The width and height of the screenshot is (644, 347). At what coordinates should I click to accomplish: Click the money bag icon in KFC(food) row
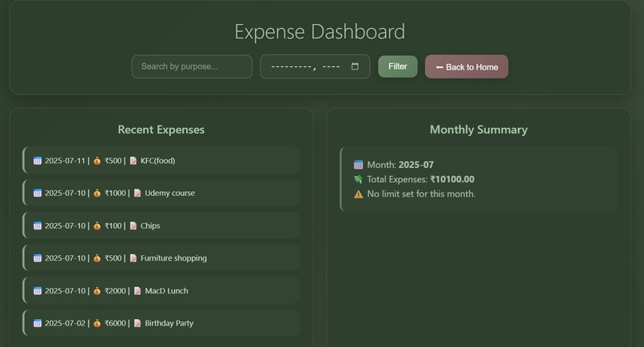pos(97,161)
